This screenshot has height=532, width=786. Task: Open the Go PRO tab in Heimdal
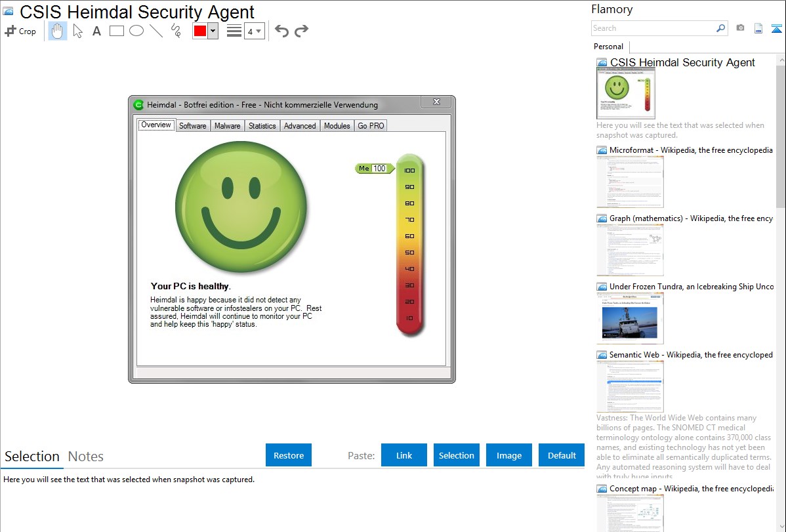[x=371, y=126]
